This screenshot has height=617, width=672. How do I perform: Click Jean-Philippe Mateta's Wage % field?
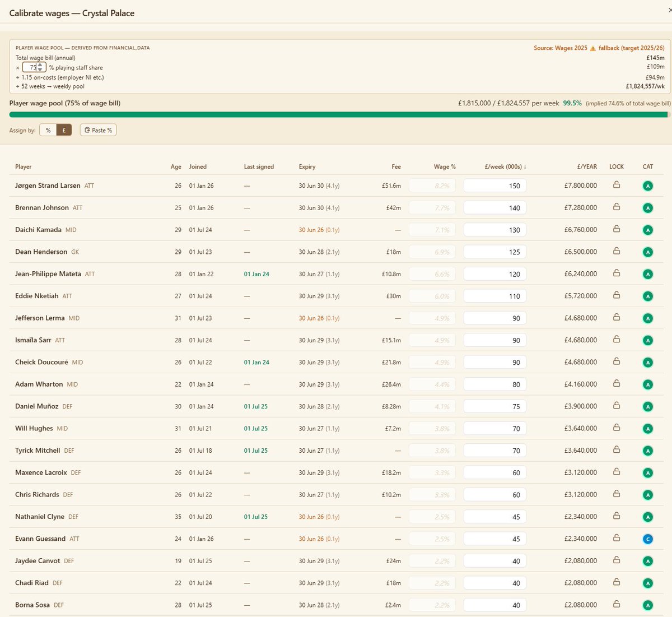pyautogui.click(x=432, y=273)
